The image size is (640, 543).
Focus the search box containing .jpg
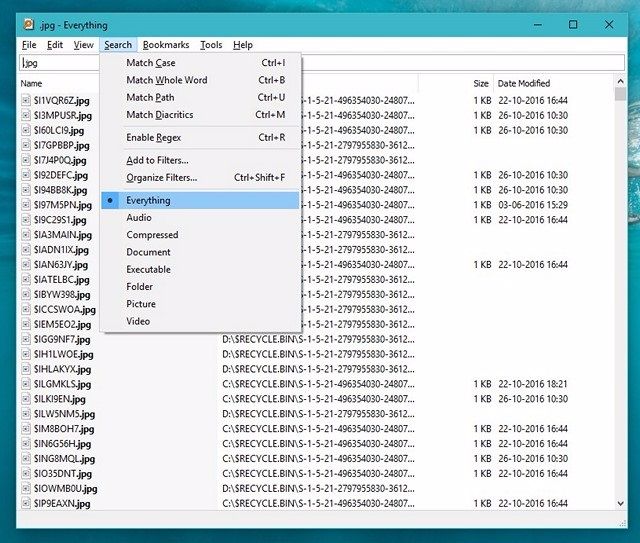322,63
